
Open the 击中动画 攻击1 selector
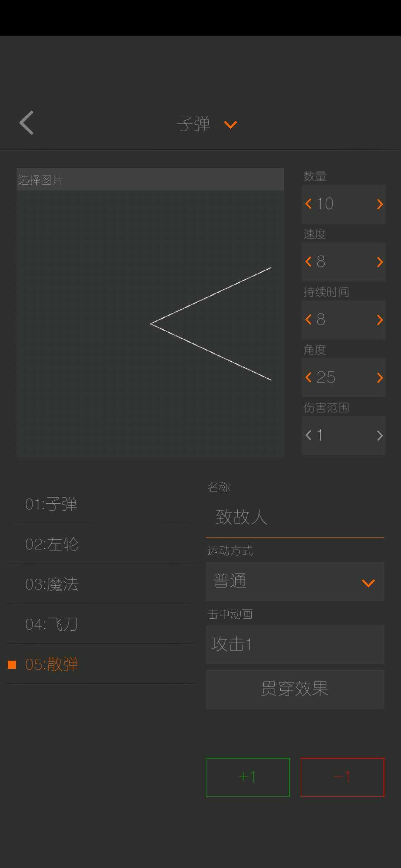pyautogui.click(x=295, y=645)
